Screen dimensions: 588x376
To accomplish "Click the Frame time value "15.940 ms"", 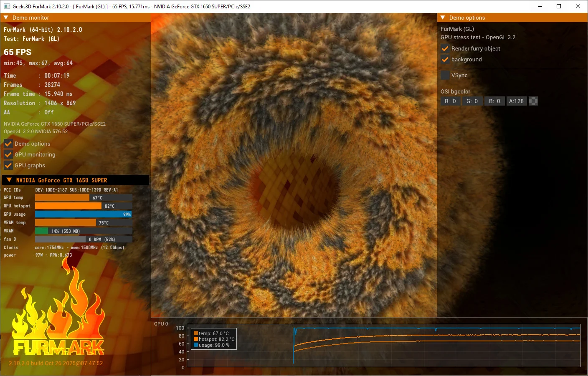I will (58, 94).
